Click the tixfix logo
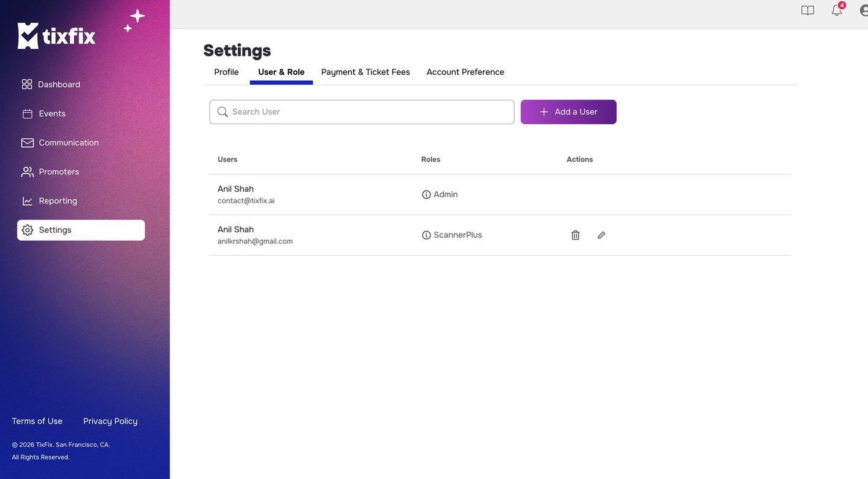868x479 pixels. 57,36
